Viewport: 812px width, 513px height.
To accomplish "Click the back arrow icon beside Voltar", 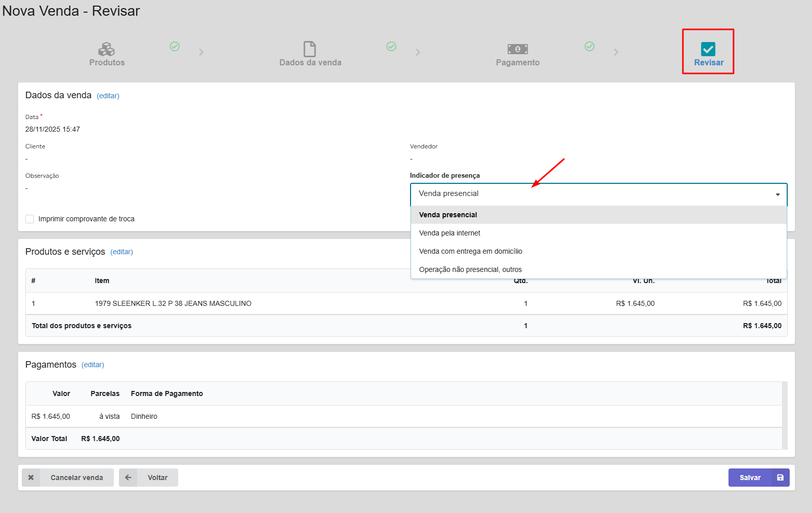I will coord(128,478).
